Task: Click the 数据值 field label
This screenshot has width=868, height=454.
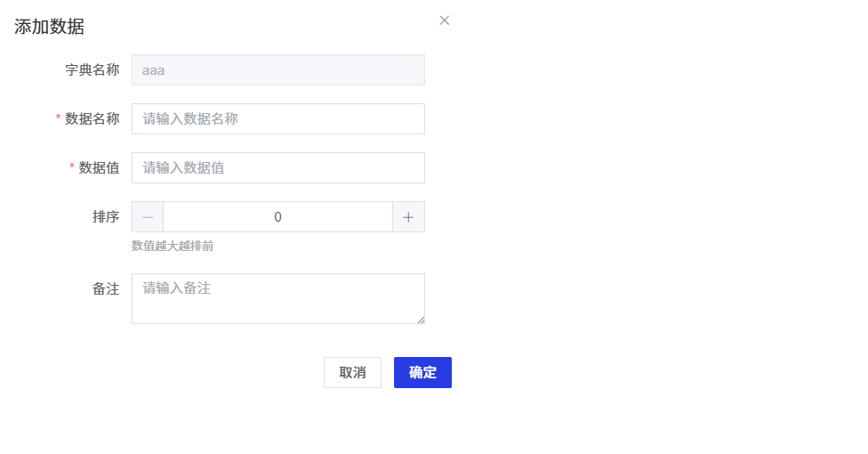Action: pyautogui.click(x=99, y=167)
